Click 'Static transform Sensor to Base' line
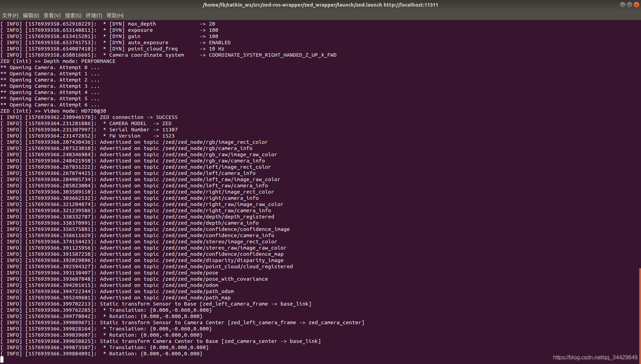 (x=156, y=304)
